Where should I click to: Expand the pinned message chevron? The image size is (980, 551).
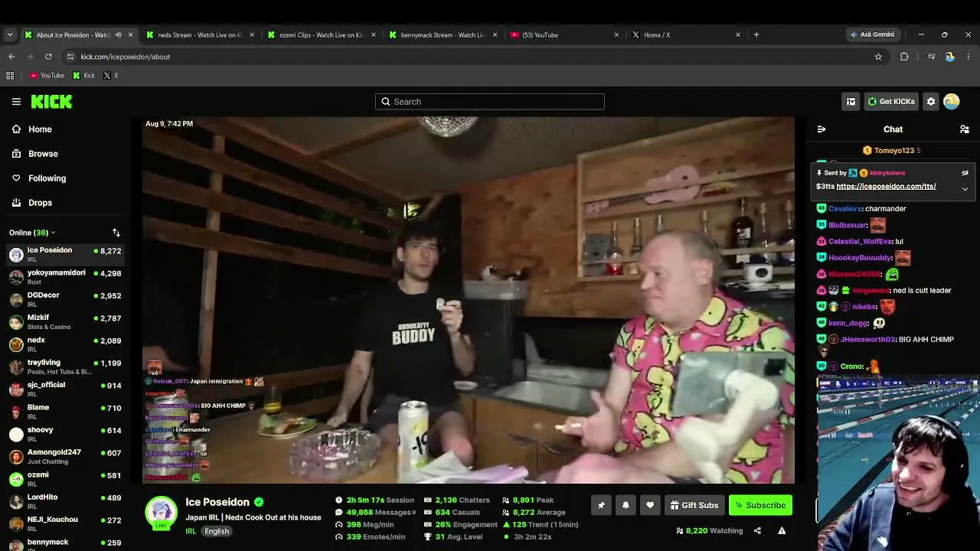965,188
